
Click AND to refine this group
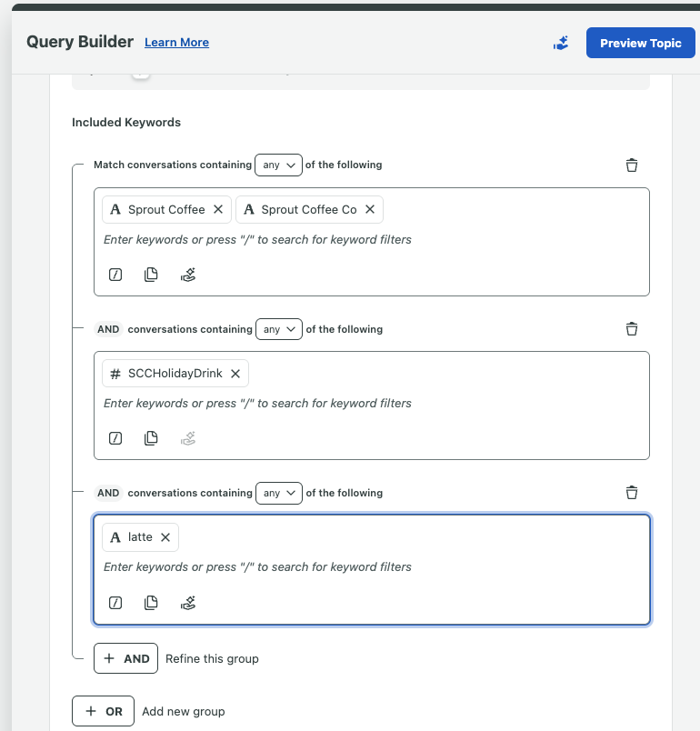point(125,658)
